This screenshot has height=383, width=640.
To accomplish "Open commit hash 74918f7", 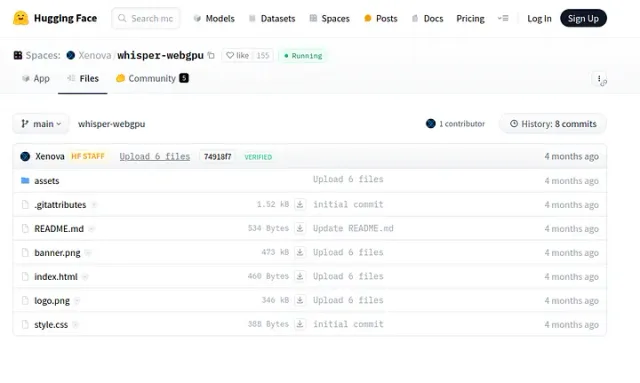I will point(218,156).
